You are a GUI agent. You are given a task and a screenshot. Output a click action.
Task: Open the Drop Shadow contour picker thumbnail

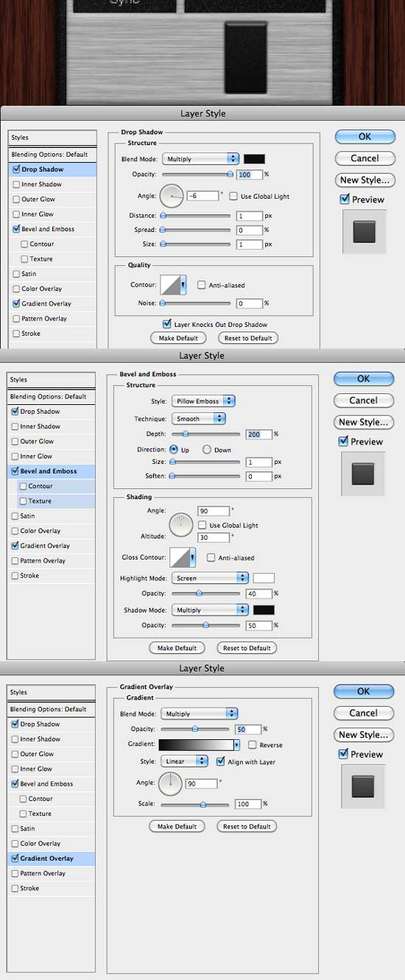coord(173,284)
